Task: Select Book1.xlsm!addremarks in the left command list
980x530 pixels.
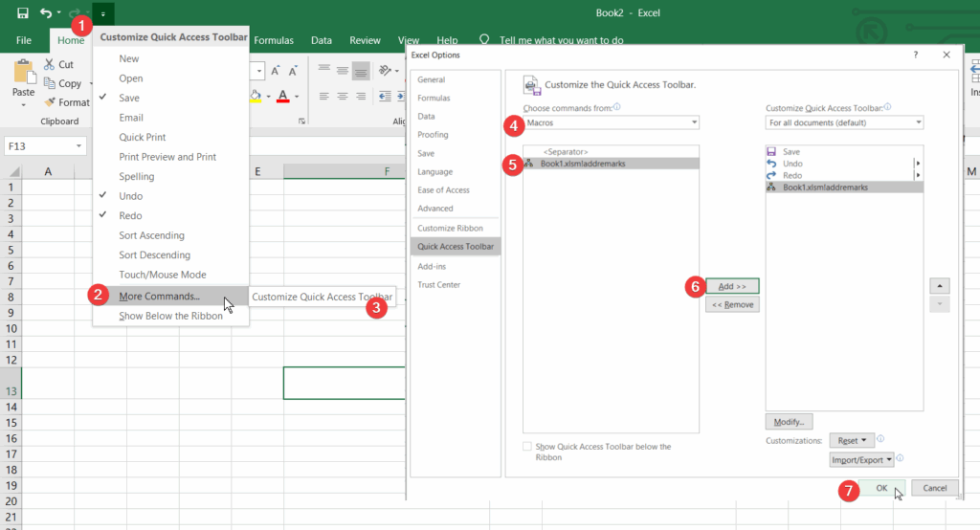Action: pyautogui.click(x=611, y=164)
